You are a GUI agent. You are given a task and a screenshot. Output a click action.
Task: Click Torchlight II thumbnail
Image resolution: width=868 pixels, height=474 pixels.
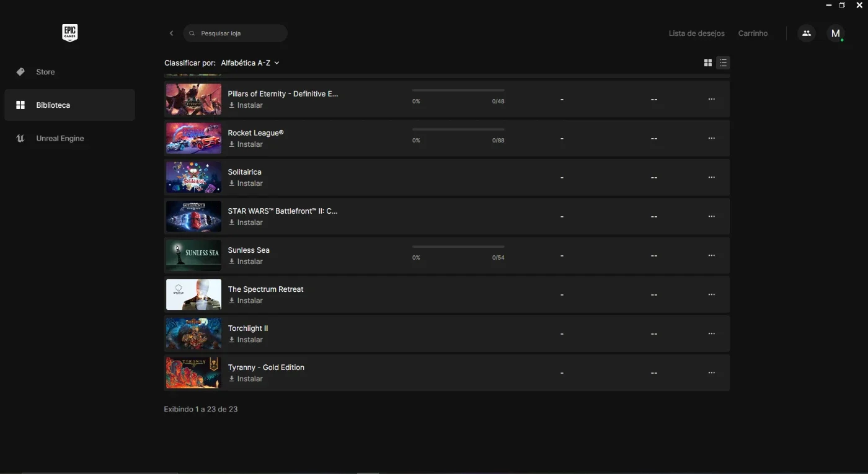click(193, 333)
